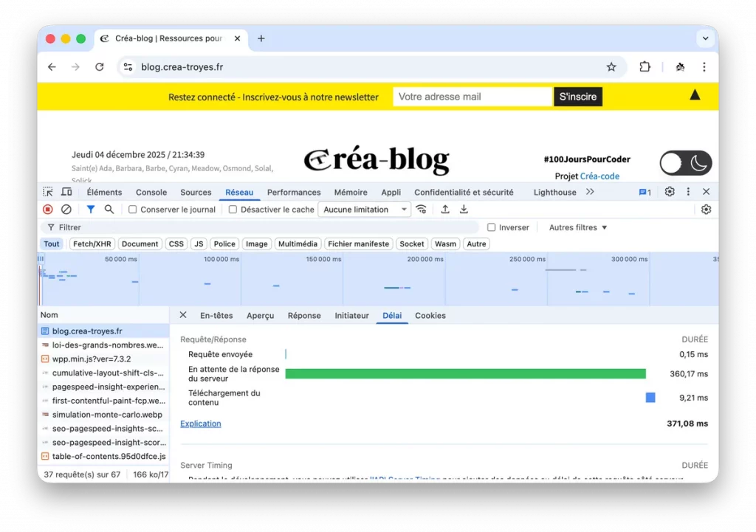Select the inspect element picker icon
Screen dimensions: 756x532
tap(48, 192)
